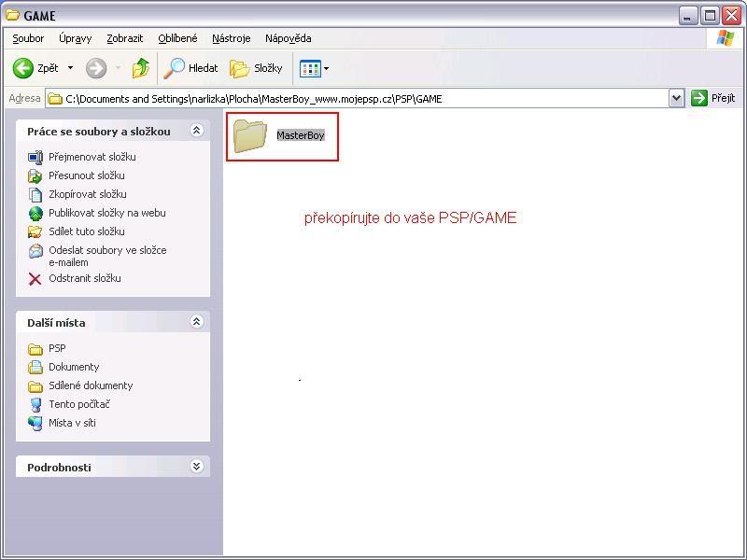Click Odstranit složku delete link
Image resolution: width=747 pixels, height=560 pixels.
(x=84, y=278)
